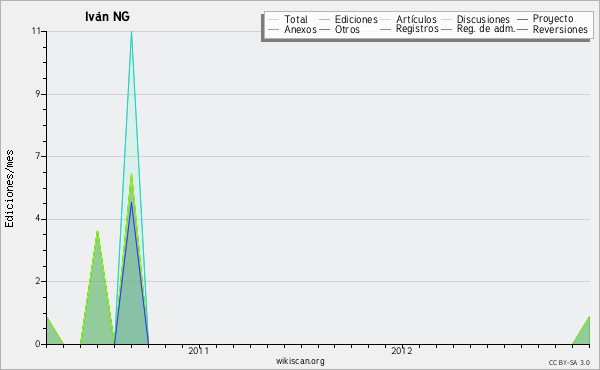
Task: Click the Reversiones legend label
Action: [560, 29]
